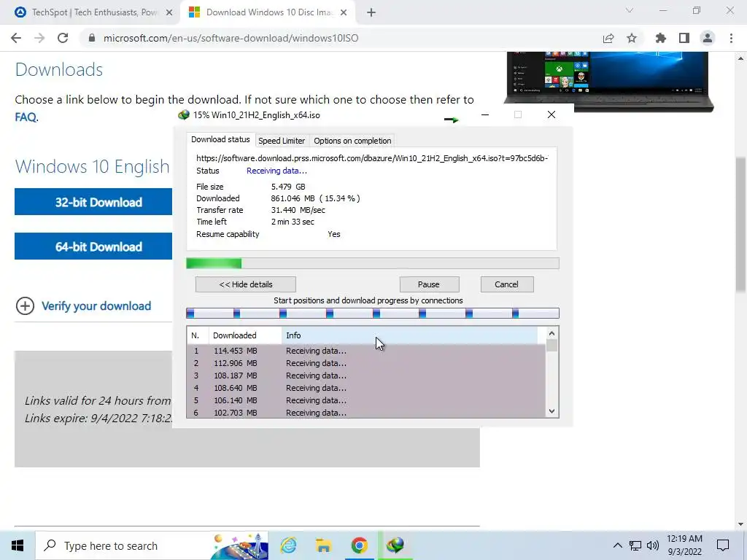Image resolution: width=747 pixels, height=560 pixels.
Task: Click the Chrome address bar URL
Action: 231,38
